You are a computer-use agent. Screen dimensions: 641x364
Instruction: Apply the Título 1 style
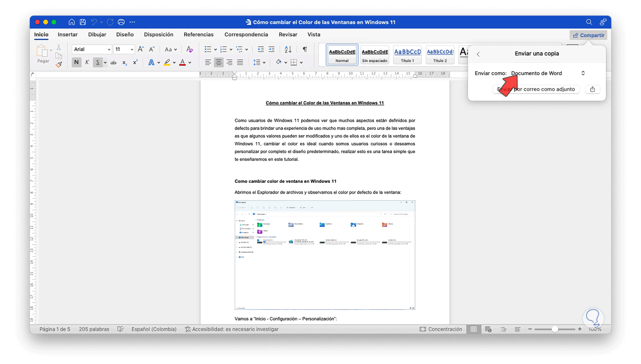[407, 55]
